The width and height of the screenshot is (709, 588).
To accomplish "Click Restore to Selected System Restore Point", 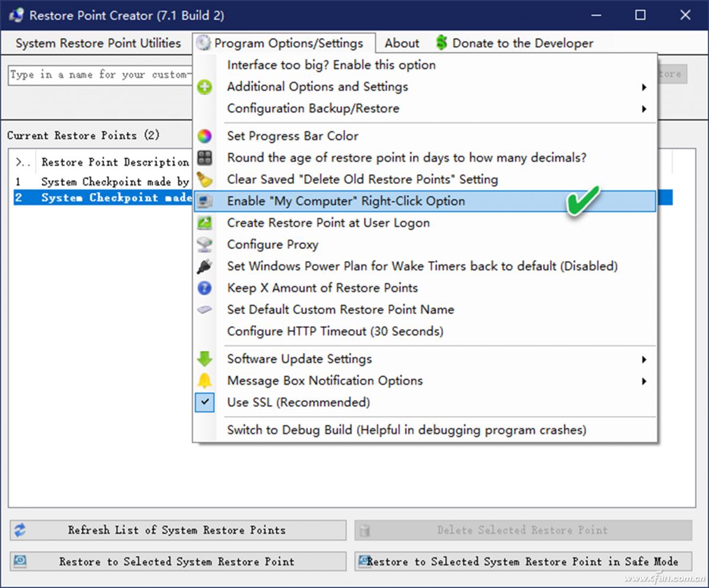I will (x=177, y=561).
